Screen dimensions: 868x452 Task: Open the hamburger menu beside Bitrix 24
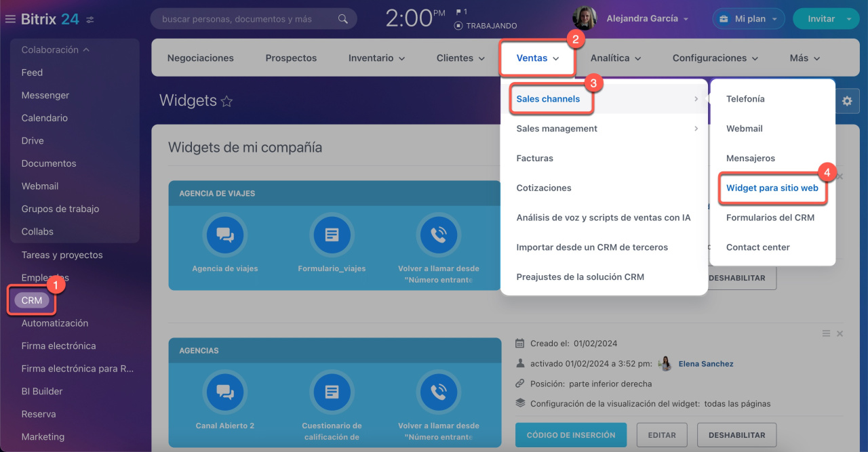point(10,19)
